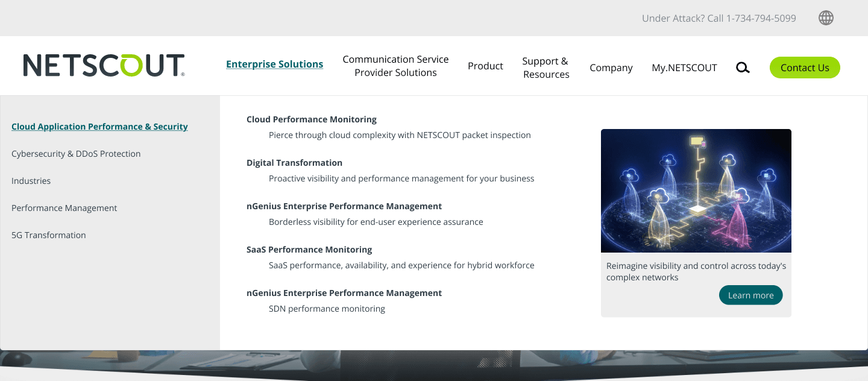This screenshot has width=868, height=381.
Task: Open Communication Service Provider Solutions menu
Action: click(395, 66)
